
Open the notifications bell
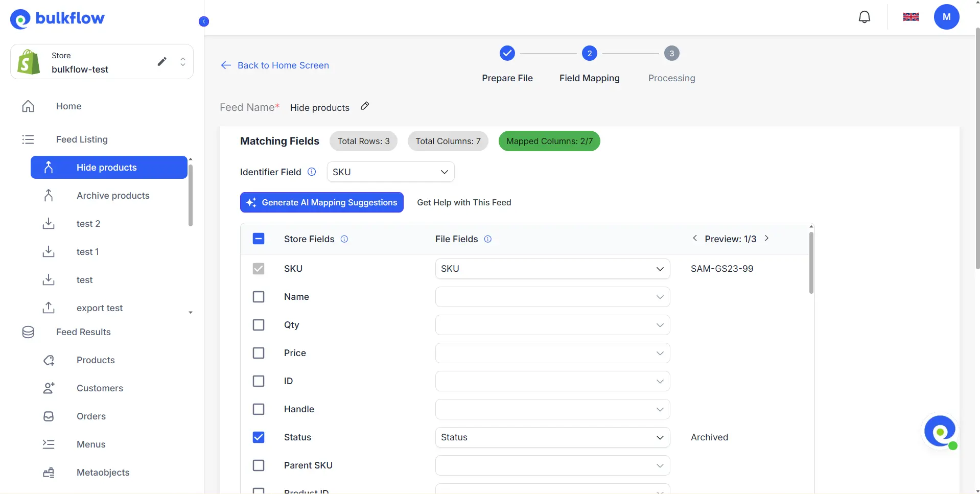point(865,16)
